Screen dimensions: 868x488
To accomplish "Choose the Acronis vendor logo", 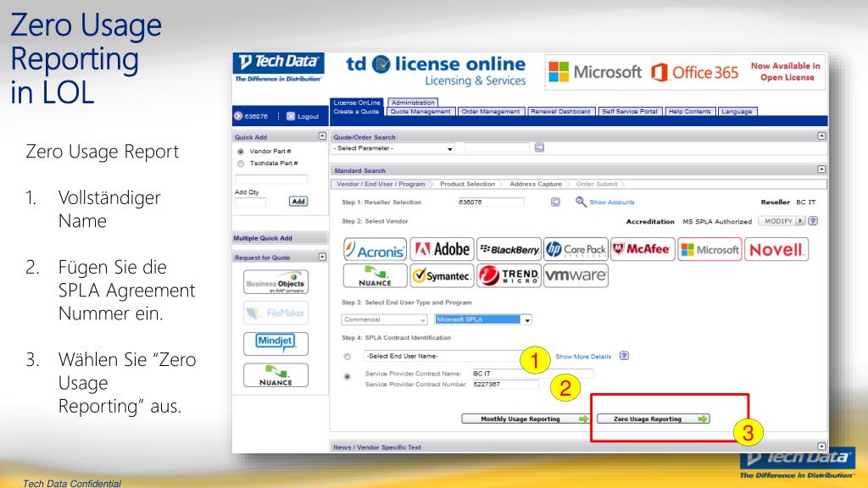I will click(375, 250).
